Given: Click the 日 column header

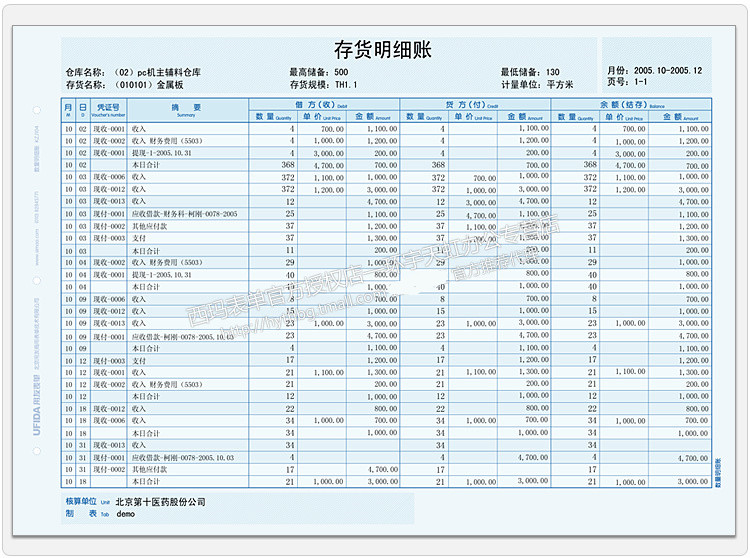Looking at the screenshot, I should pyautogui.click(x=83, y=110).
